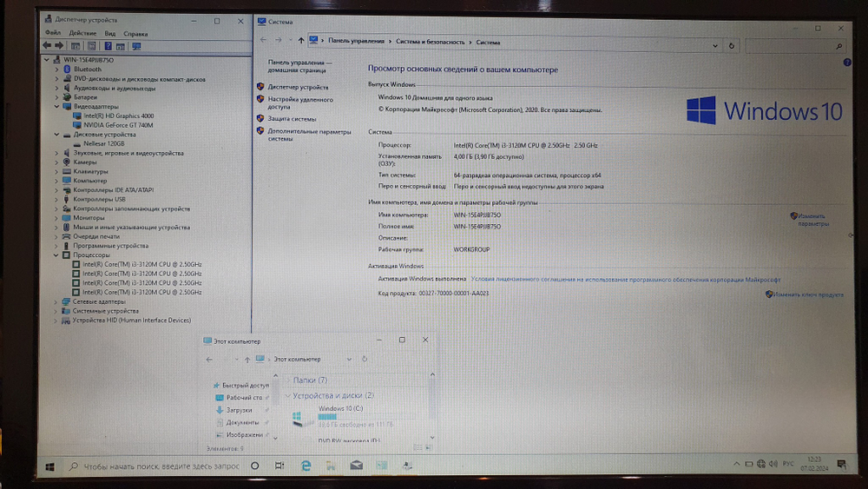Image resolution: width=868 pixels, height=489 pixels.
Task: Open Диспетчер устройств link in System window
Action: click(x=298, y=87)
